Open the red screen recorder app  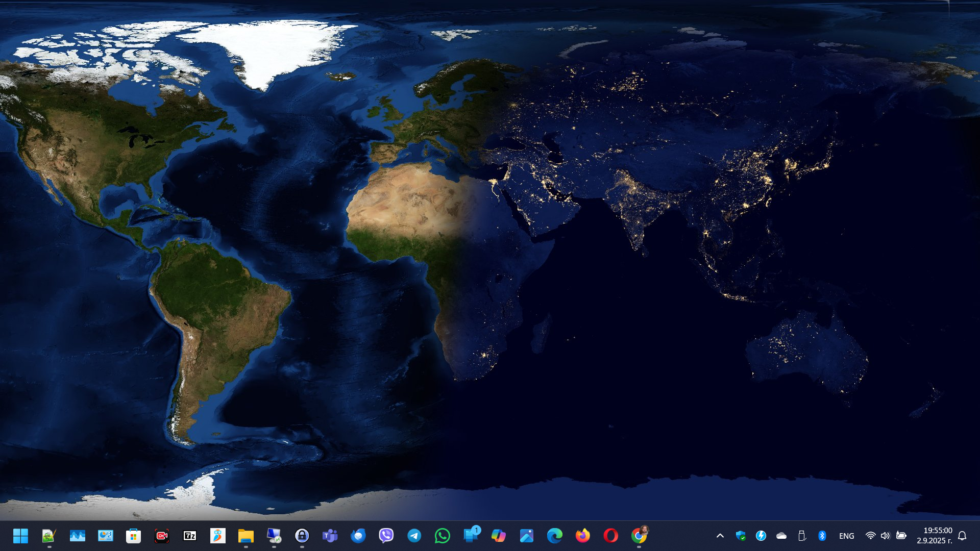(161, 536)
